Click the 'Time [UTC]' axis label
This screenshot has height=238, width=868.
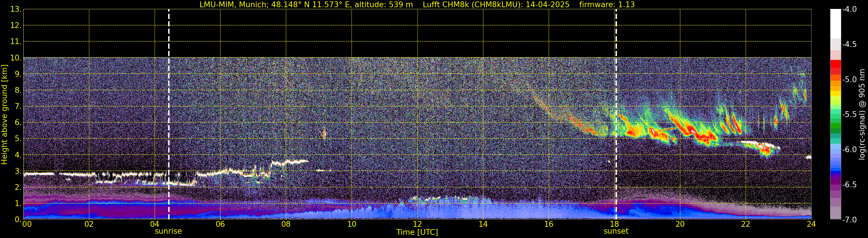pyautogui.click(x=417, y=232)
